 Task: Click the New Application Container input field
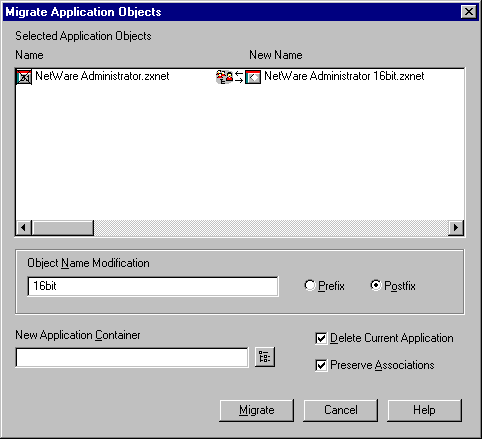(x=132, y=358)
